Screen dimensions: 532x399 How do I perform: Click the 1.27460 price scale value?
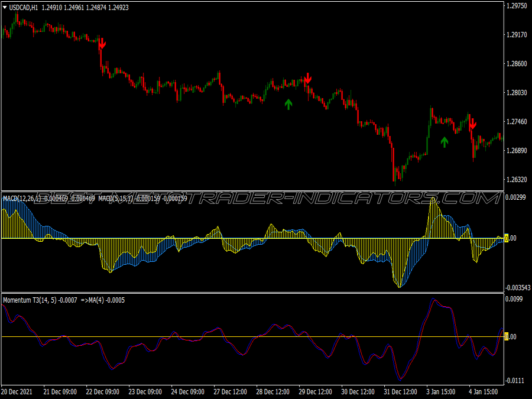[517, 121]
